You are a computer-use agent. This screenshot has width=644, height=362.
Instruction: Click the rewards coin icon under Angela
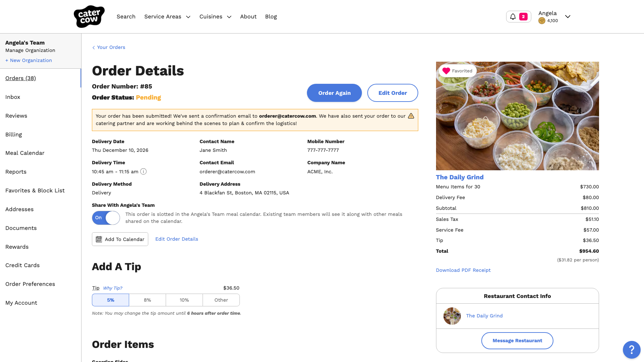542,21
